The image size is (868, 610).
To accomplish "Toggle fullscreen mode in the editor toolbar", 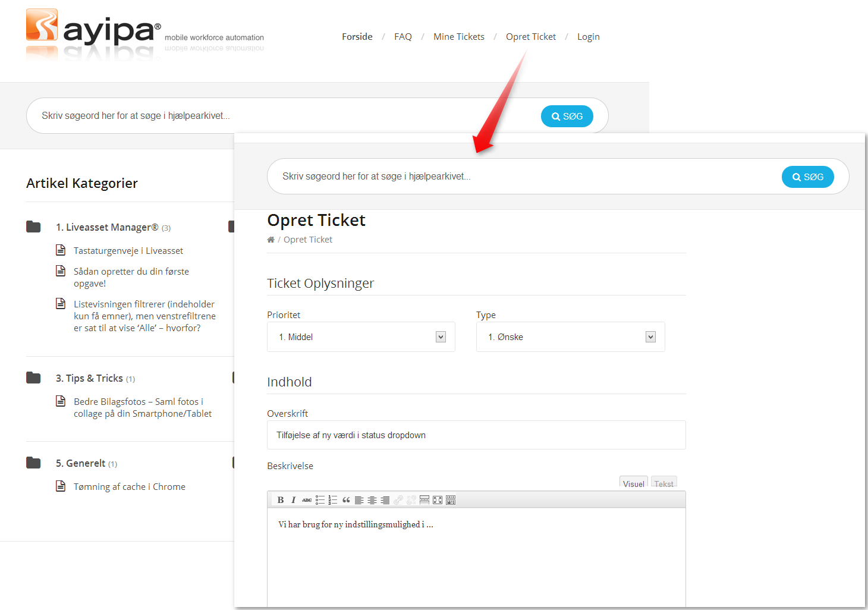I will [x=438, y=500].
